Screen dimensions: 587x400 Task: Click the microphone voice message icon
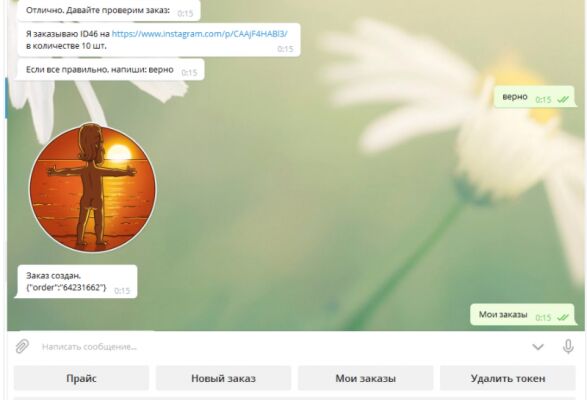(x=568, y=346)
